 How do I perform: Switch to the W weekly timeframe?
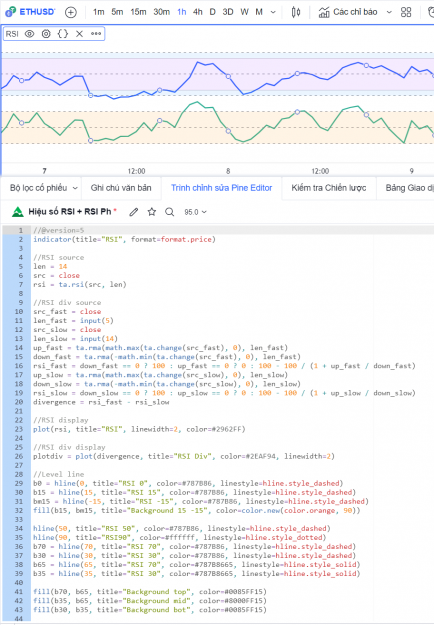[244, 12]
